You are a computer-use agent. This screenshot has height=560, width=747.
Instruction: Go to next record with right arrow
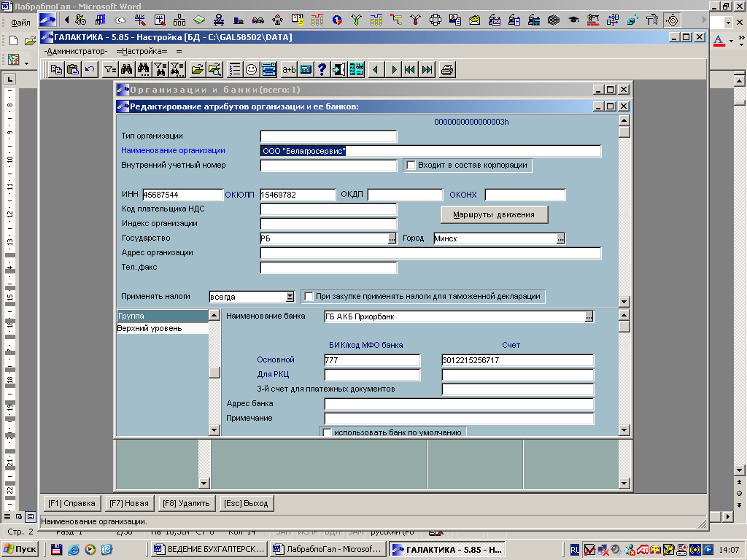pos(393,69)
